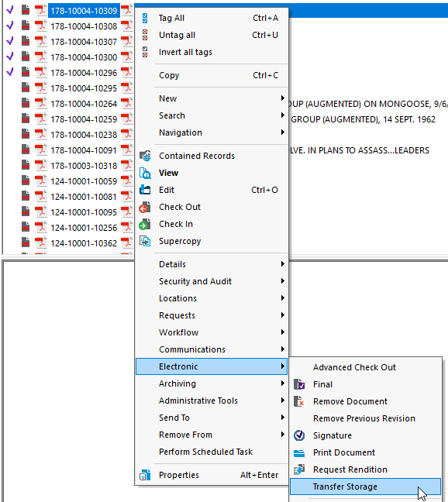Open the Workflow submenu
This screenshot has width=448, height=502.
click(212, 332)
